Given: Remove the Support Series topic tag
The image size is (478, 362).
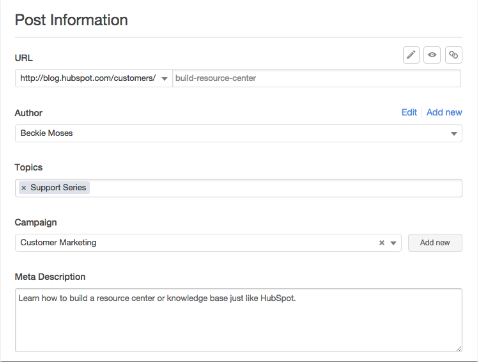Looking at the screenshot, I should pyautogui.click(x=24, y=188).
